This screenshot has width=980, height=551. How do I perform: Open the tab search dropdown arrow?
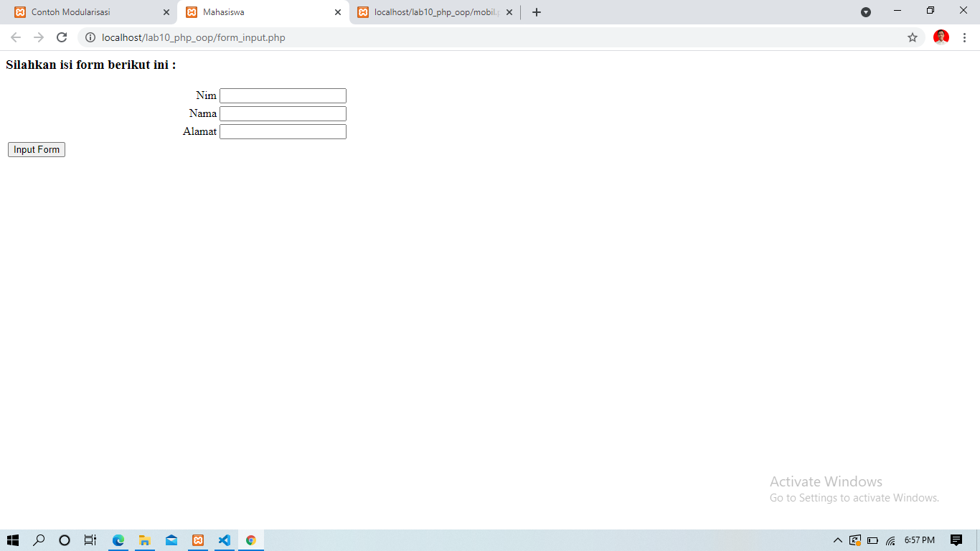[866, 12]
